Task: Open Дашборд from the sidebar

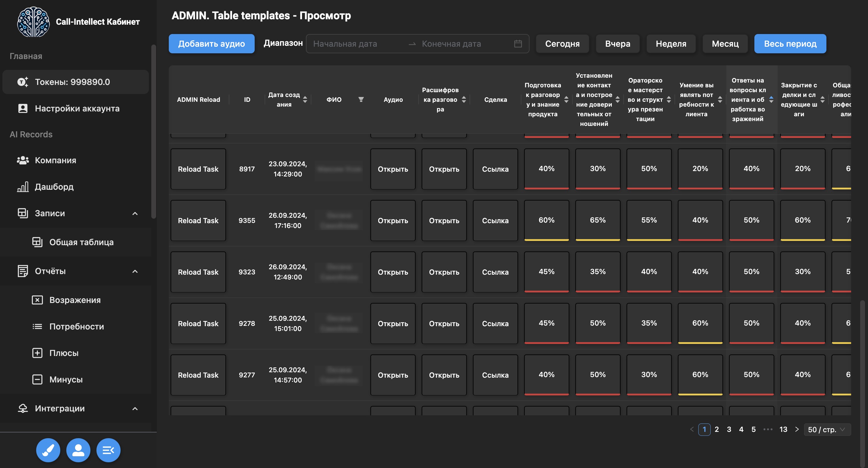Action: pos(54,186)
